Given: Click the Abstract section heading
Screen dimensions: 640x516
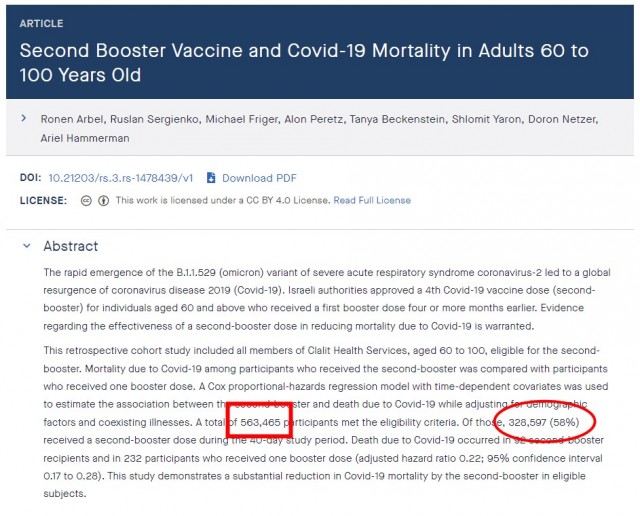Looking at the screenshot, I should point(71,246).
